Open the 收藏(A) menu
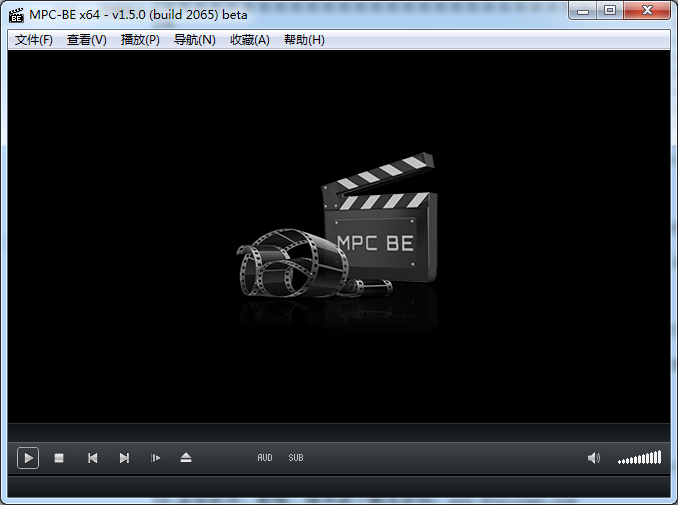 click(x=249, y=40)
